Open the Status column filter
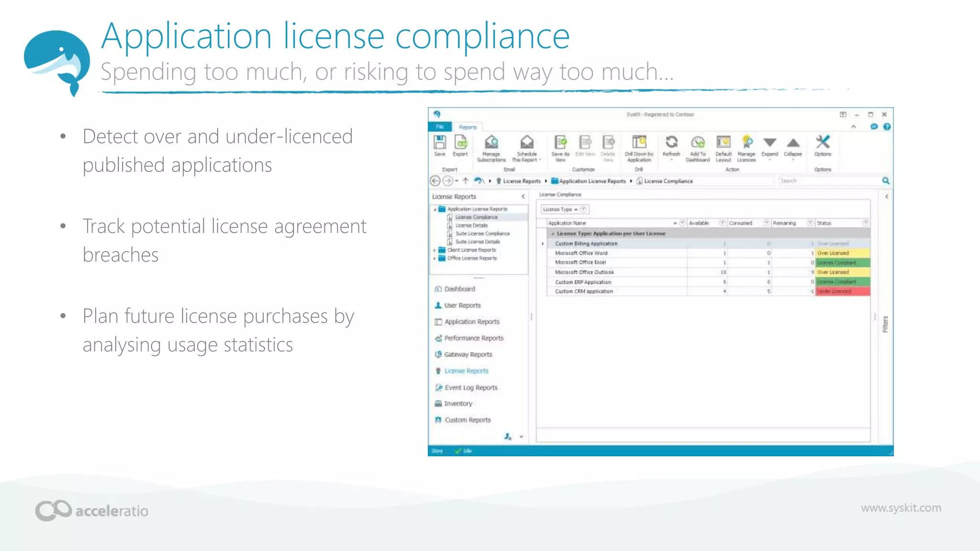The image size is (980, 551). [x=865, y=223]
